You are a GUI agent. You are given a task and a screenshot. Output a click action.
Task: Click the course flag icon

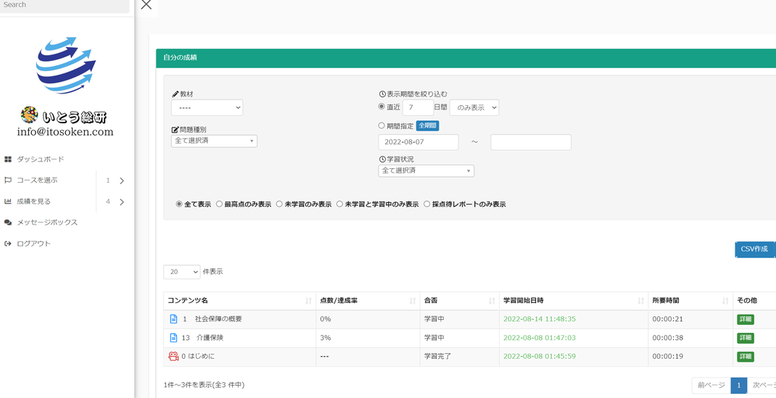[x=7, y=180]
